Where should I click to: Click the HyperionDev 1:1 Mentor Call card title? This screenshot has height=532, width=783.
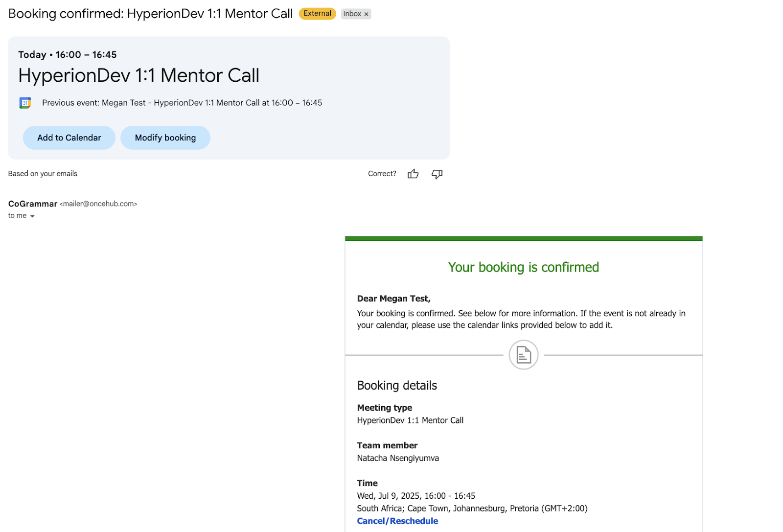pyautogui.click(x=138, y=75)
